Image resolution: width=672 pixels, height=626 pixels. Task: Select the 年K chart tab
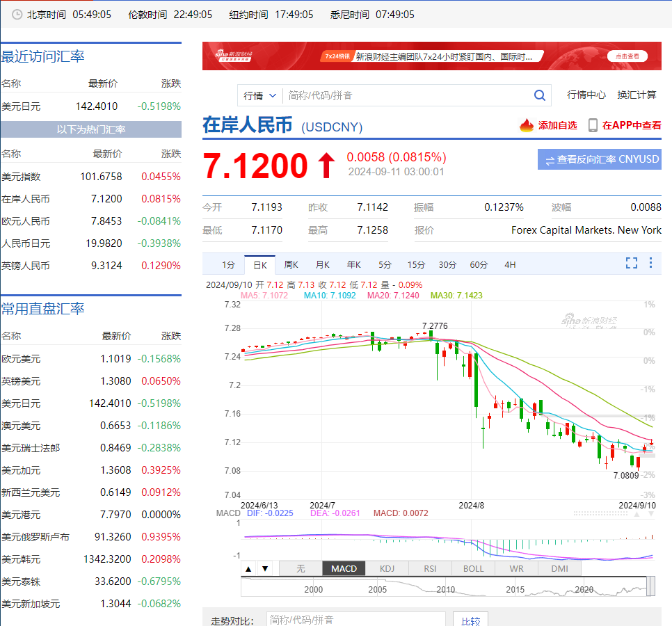tap(353, 265)
